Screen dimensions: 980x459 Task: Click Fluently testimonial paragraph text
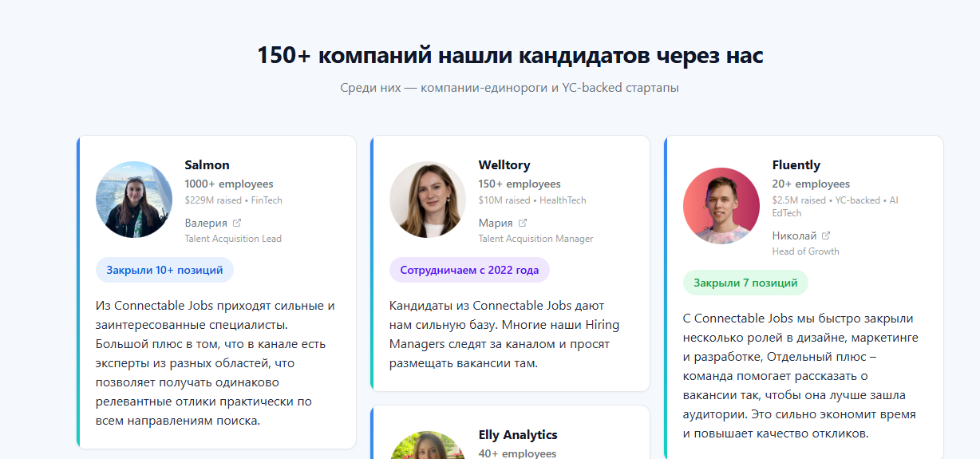[x=801, y=376]
